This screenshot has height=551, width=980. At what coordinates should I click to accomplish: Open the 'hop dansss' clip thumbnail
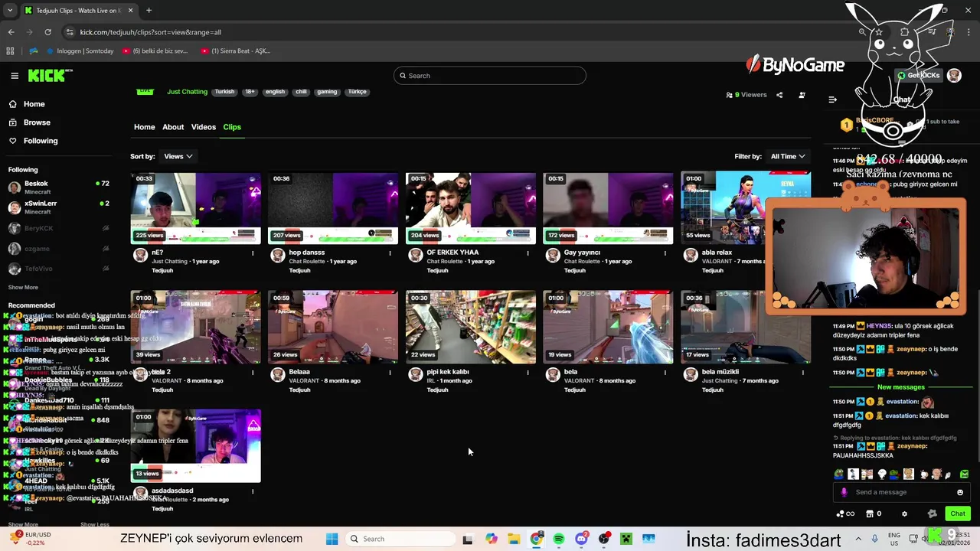click(x=333, y=208)
